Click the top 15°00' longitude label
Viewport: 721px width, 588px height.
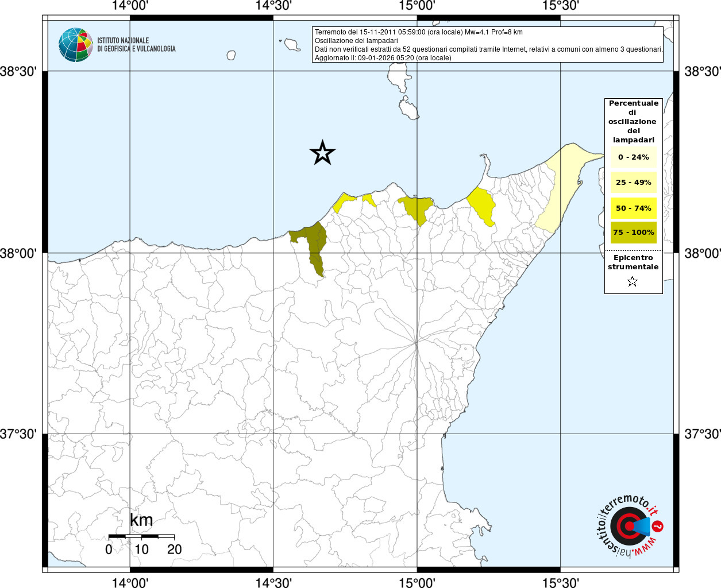(x=417, y=6)
